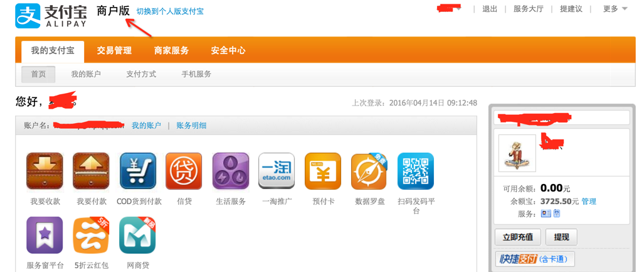Click 管理 link next to 余额宝
Viewport: 644px width, 272px height.
click(x=589, y=202)
